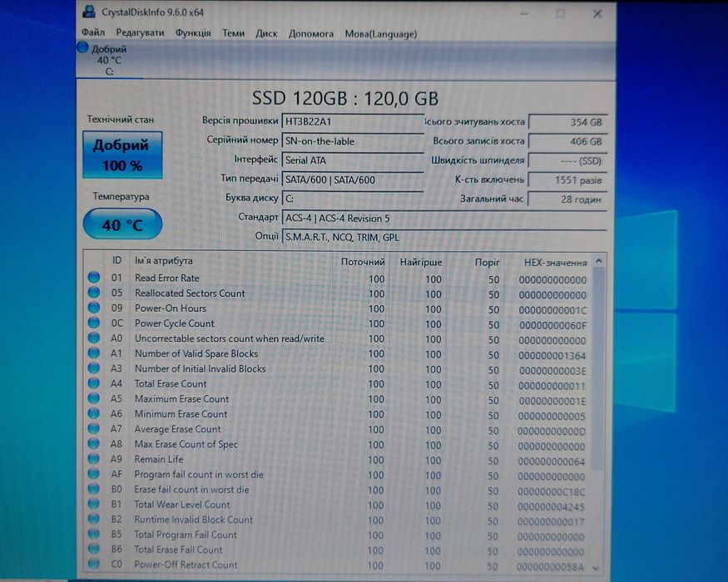Click status orb for Erase fail count in worst die
Screen dimensions: 728x582
[94, 489]
